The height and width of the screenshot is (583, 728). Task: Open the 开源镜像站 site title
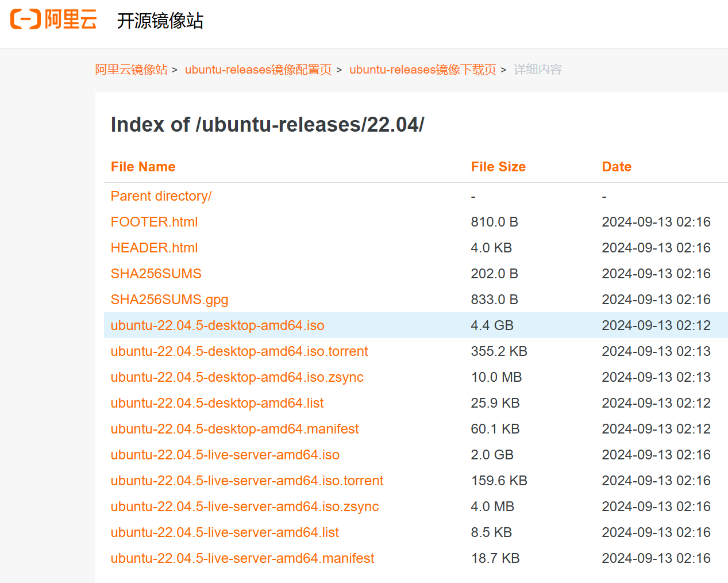coord(160,21)
